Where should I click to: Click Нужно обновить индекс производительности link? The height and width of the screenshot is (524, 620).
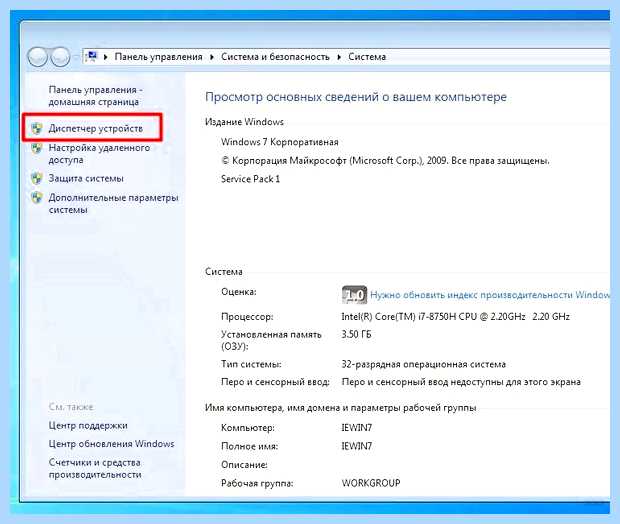490,295
